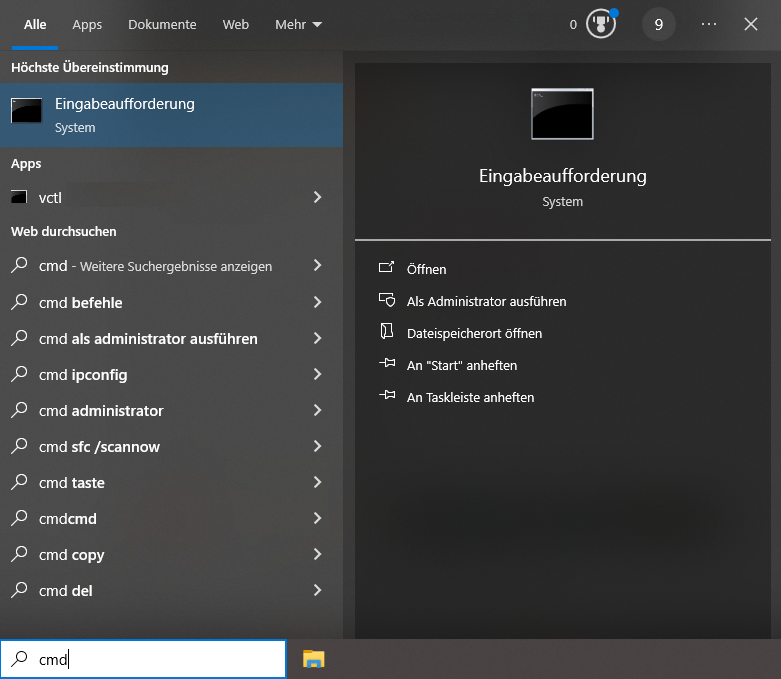The height and width of the screenshot is (679, 781).
Task: Expand the chevron next to vctl
Action: pyautogui.click(x=317, y=198)
